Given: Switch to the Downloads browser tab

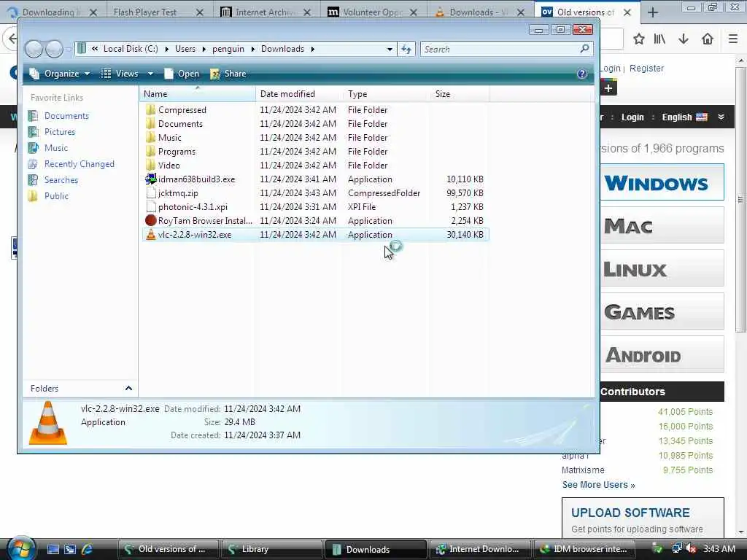Looking at the screenshot, I should point(479,12).
